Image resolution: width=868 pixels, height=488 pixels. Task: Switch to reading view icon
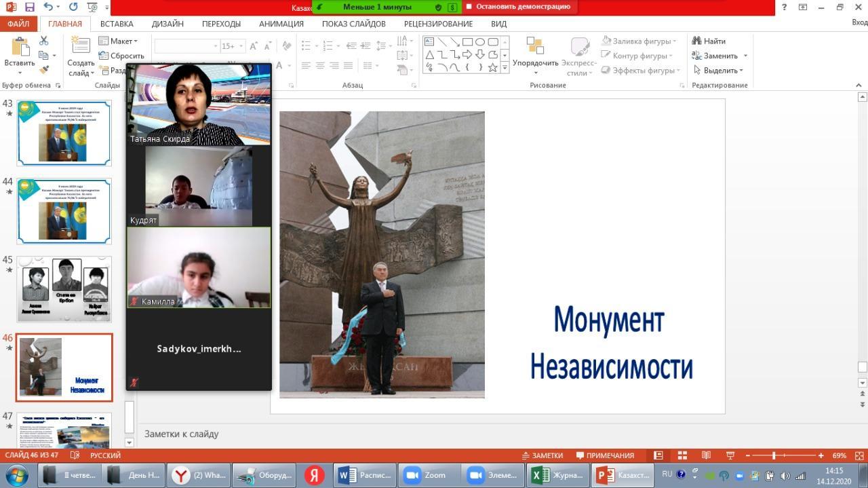pyautogui.click(x=706, y=455)
